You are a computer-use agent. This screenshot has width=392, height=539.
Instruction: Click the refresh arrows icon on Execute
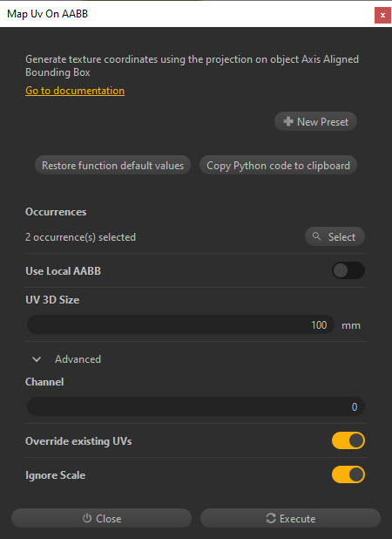point(271,518)
